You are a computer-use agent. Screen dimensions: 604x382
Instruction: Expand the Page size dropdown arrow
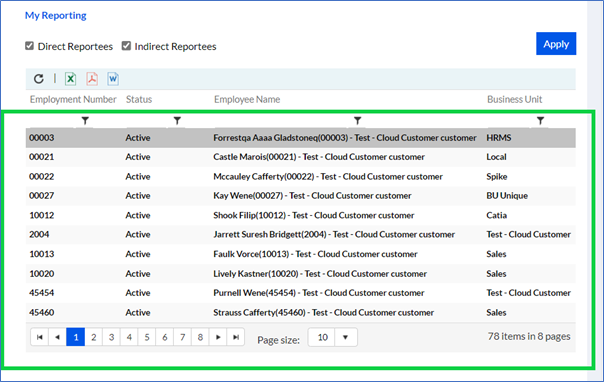click(346, 337)
